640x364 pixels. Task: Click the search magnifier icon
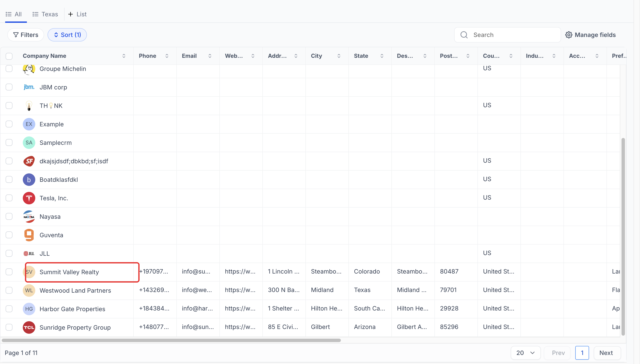point(464,35)
